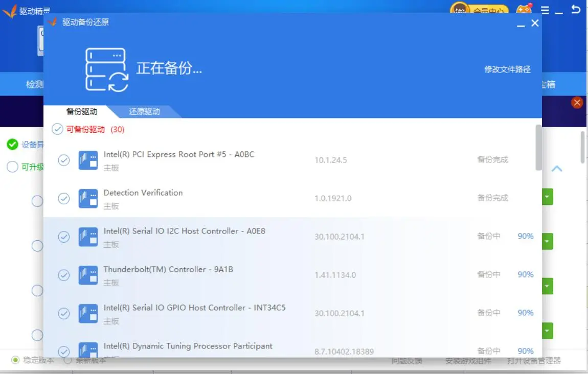
Task: Click the driver list vertical scrollbar
Action: [x=538, y=147]
